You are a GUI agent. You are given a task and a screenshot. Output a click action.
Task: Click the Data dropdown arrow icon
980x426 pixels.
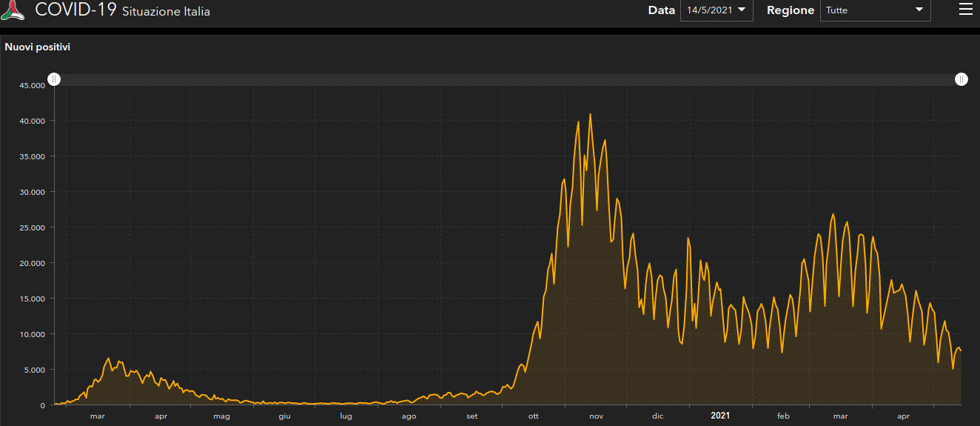741,10
